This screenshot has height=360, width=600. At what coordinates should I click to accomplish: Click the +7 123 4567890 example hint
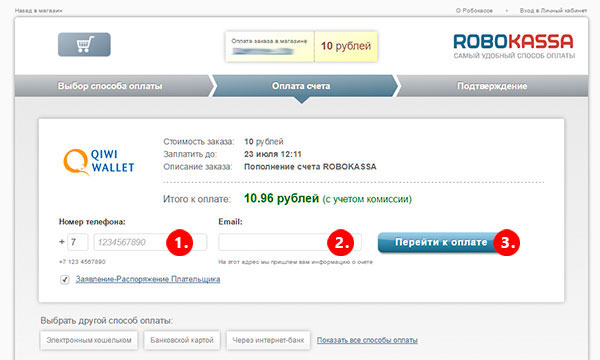tap(82, 262)
